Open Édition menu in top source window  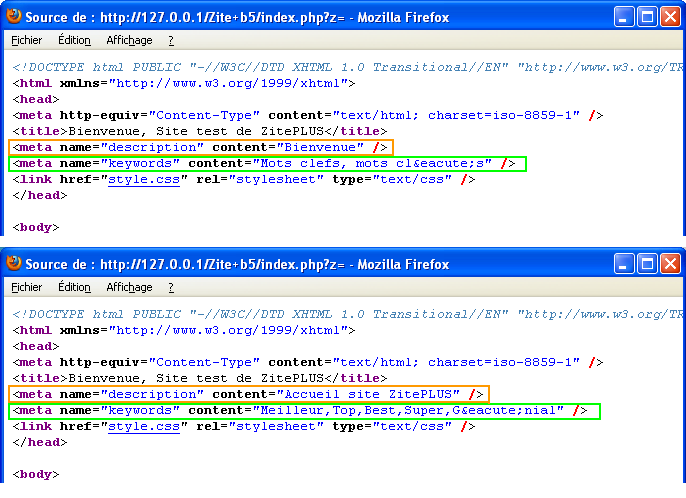(74, 40)
